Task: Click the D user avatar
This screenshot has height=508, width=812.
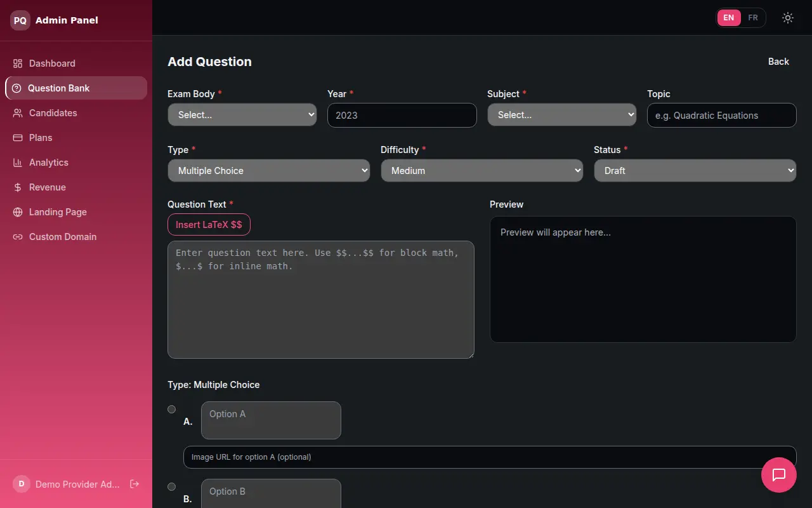Action: tap(22, 484)
